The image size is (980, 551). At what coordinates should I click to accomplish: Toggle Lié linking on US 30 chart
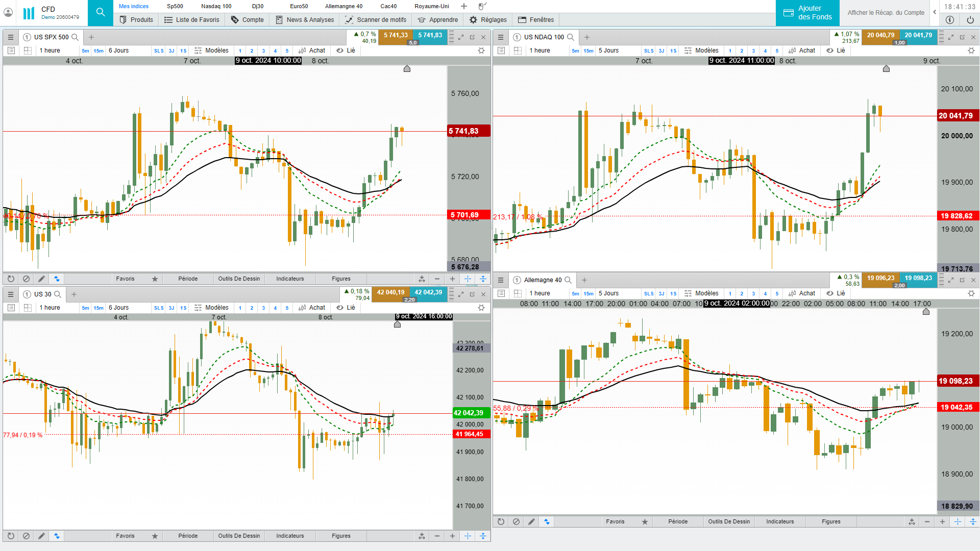pyautogui.click(x=340, y=308)
